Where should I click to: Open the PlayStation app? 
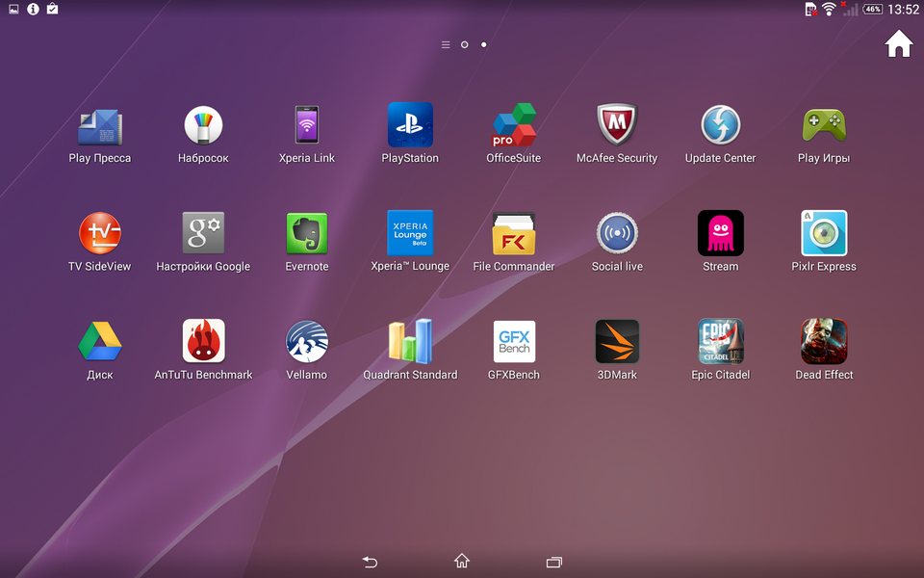(x=410, y=125)
